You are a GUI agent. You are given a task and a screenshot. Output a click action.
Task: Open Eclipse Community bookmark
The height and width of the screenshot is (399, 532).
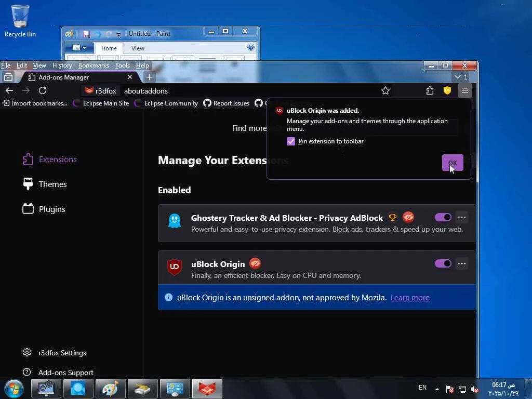pyautogui.click(x=166, y=103)
